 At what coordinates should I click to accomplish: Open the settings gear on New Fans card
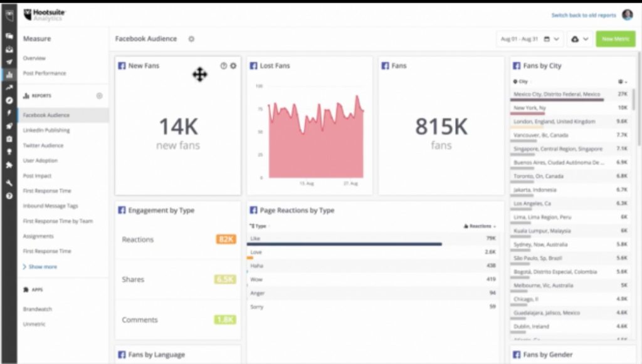click(x=233, y=66)
